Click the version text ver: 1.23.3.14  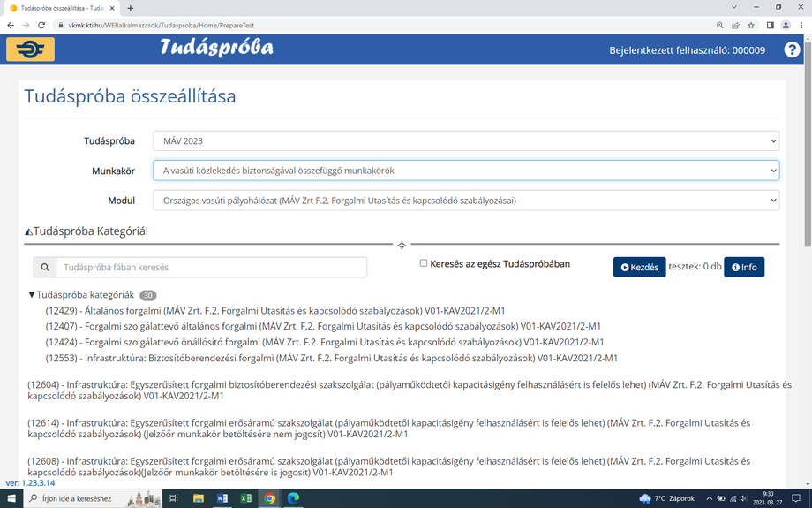pyautogui.click(x=30, y=483)
